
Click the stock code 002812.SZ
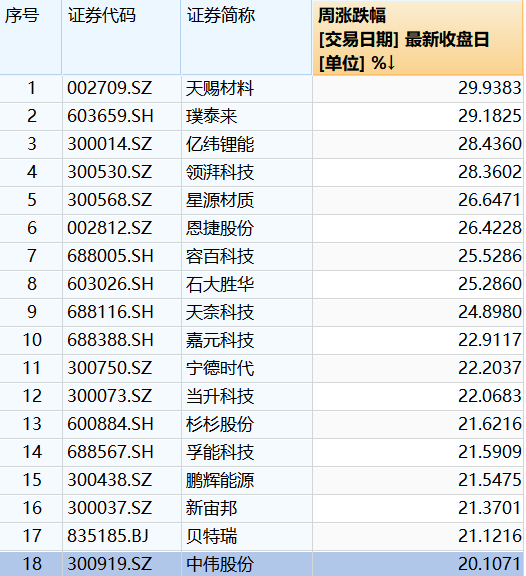point(109,228)
